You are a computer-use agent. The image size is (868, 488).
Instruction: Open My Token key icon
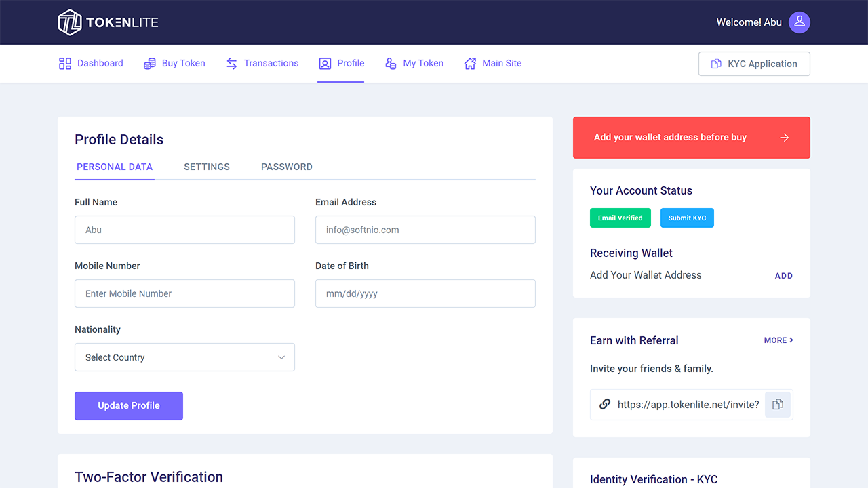[391, 63]
